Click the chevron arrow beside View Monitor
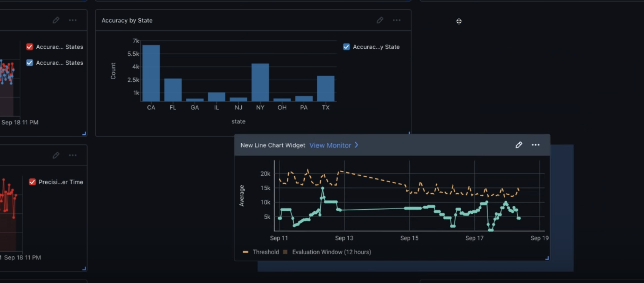 pos(356,145)
